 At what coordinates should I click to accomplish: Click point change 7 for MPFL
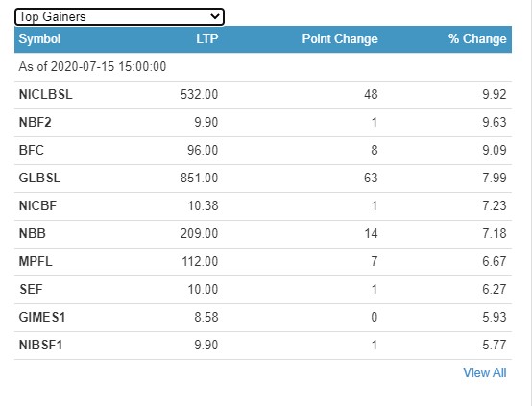coord(375,261)
